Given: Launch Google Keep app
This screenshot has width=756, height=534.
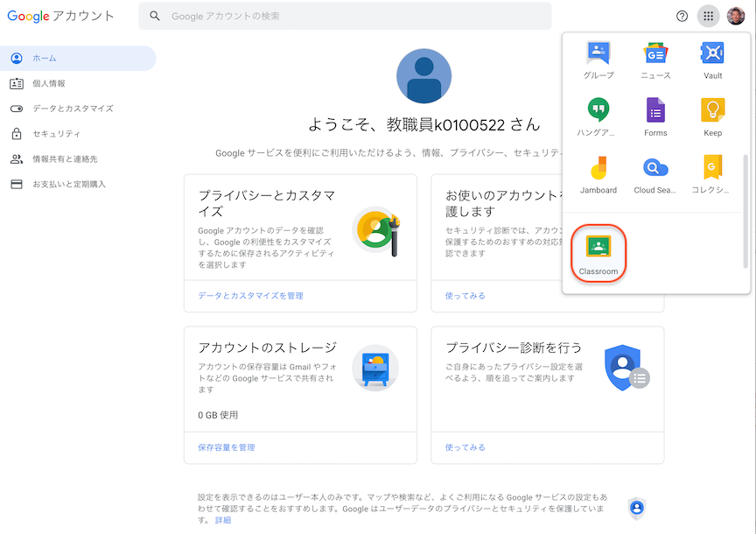Looking at the screenshot, I should (712, 117).
